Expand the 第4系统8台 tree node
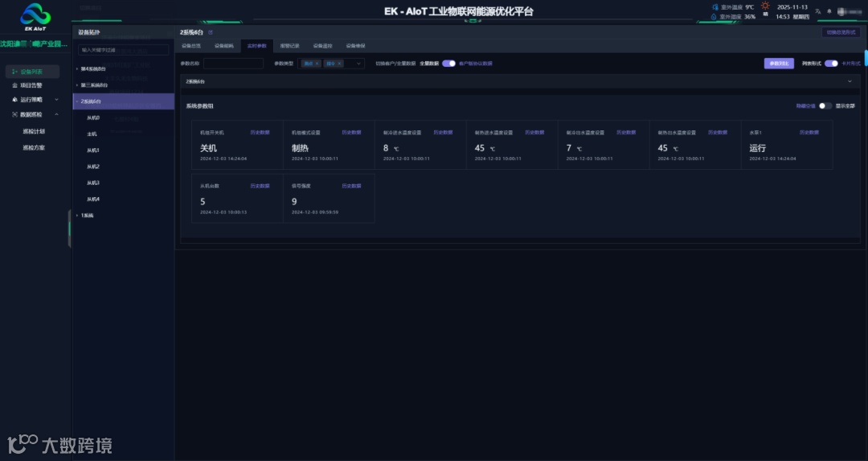 pos(77,69)
